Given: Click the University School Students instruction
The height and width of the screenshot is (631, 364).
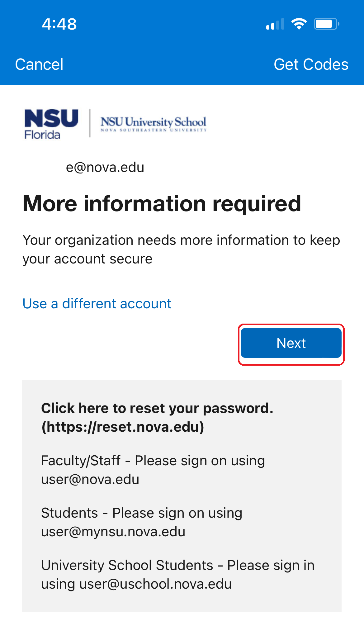Looking at the screenshot, I should pyautogui.click(x=178, y=565).
